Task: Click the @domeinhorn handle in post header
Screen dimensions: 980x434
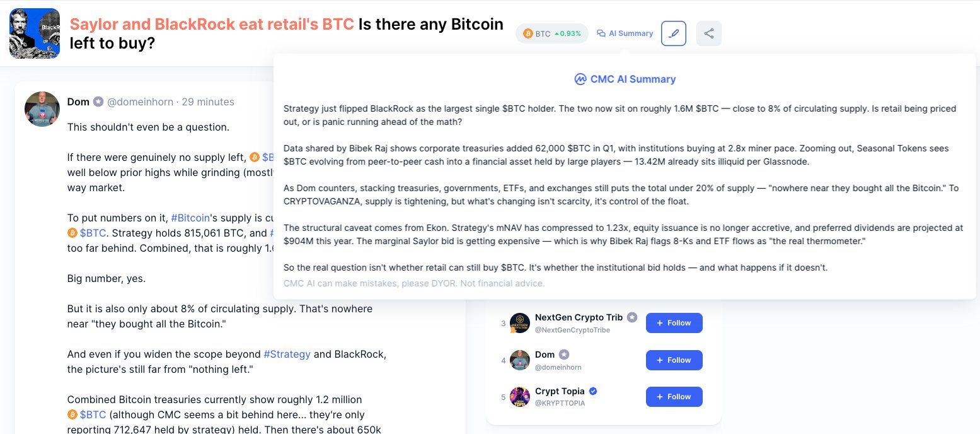Action: click(140, 102)
